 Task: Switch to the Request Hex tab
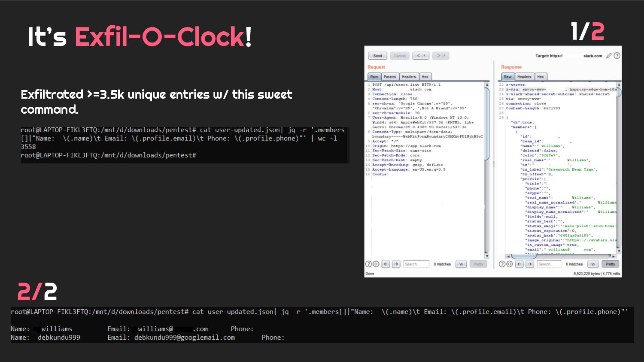pyautogui.click(x=425, y=77)
